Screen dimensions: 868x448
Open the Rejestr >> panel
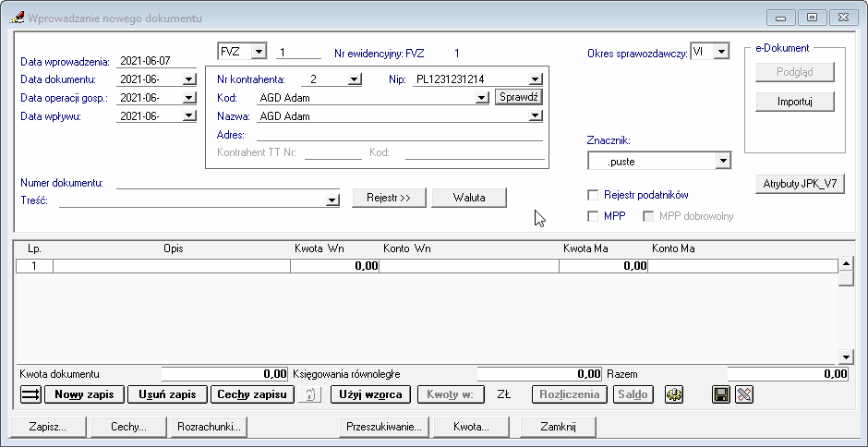[x=388, y=198]
